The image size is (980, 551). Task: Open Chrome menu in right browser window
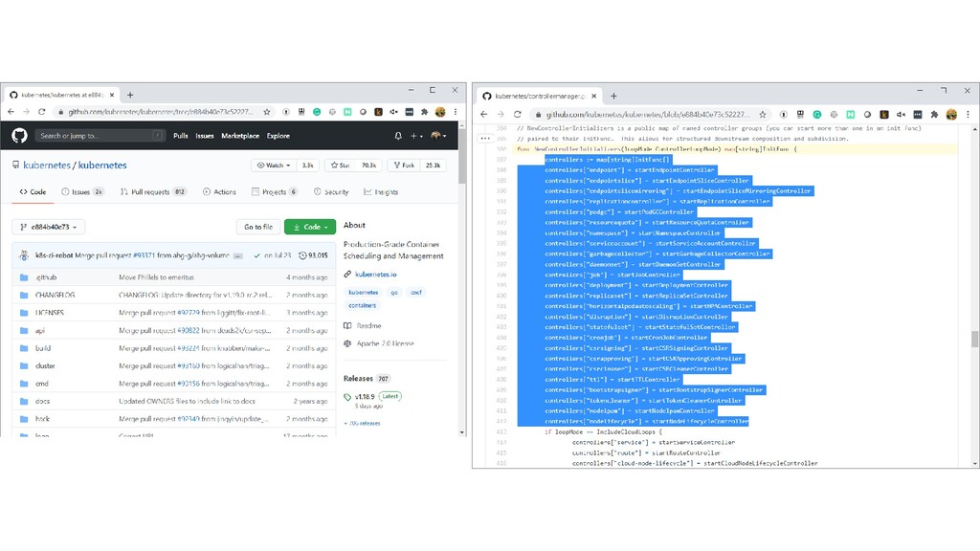(x=969, y=115)
